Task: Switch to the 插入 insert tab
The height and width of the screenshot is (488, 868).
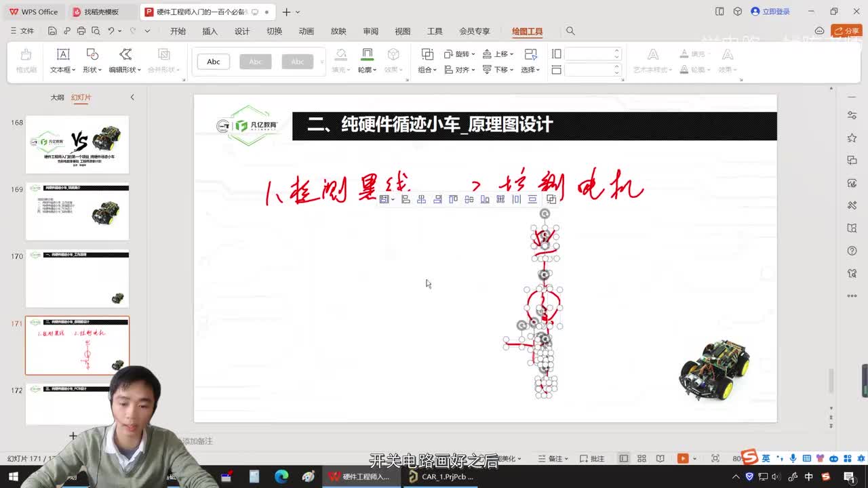Action: (x=210, y=31)
